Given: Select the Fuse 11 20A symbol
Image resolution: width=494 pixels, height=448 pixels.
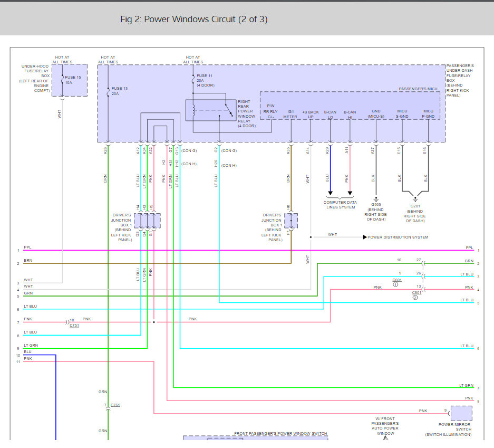Looking at the screenshot, I should [193, 79].
